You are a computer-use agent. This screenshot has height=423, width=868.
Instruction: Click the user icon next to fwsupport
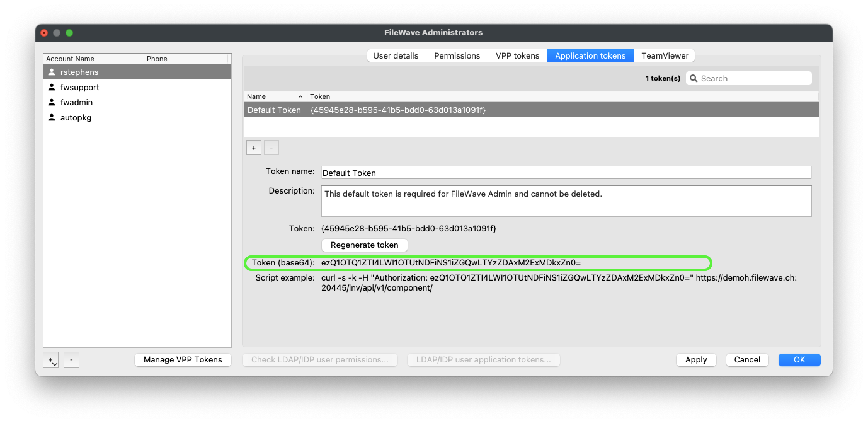53,87
